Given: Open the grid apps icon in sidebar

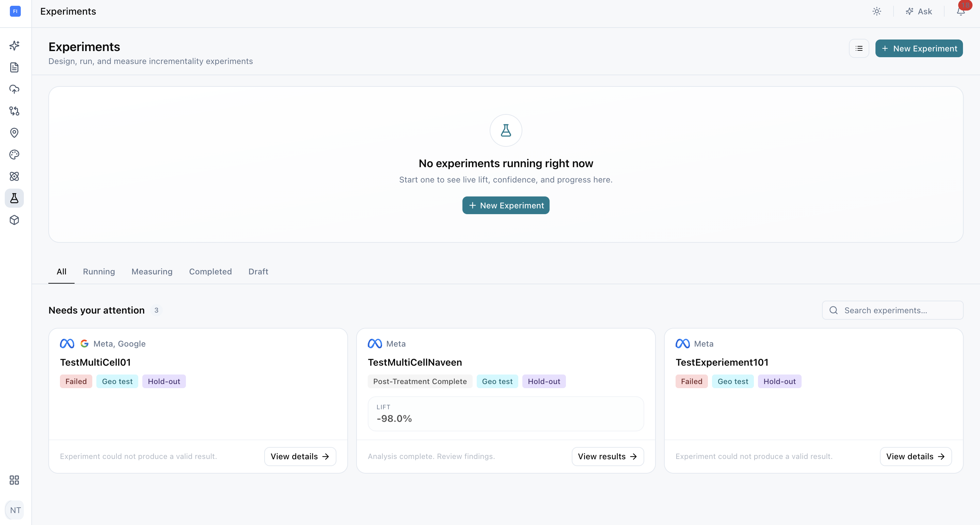Looking at the screenshot, I should point(14,480).
